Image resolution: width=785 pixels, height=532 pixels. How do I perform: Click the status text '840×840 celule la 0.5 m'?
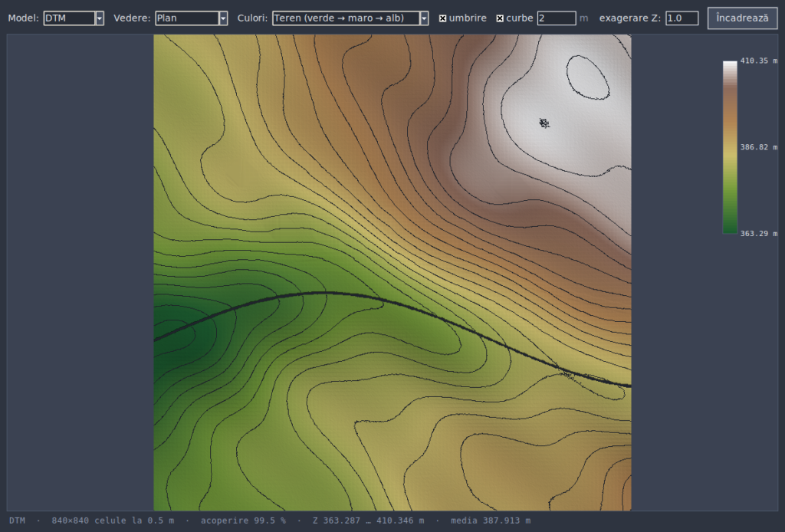[x=113, y=521]
